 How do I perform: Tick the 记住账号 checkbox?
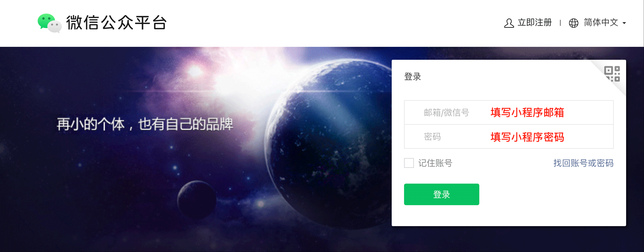click(x=409, y=163)
